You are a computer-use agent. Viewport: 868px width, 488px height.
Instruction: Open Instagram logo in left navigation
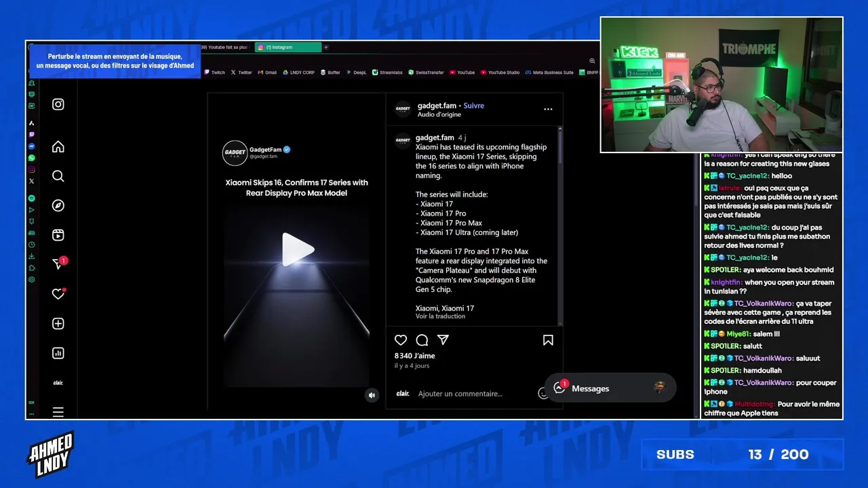click(x=58, y=104)
